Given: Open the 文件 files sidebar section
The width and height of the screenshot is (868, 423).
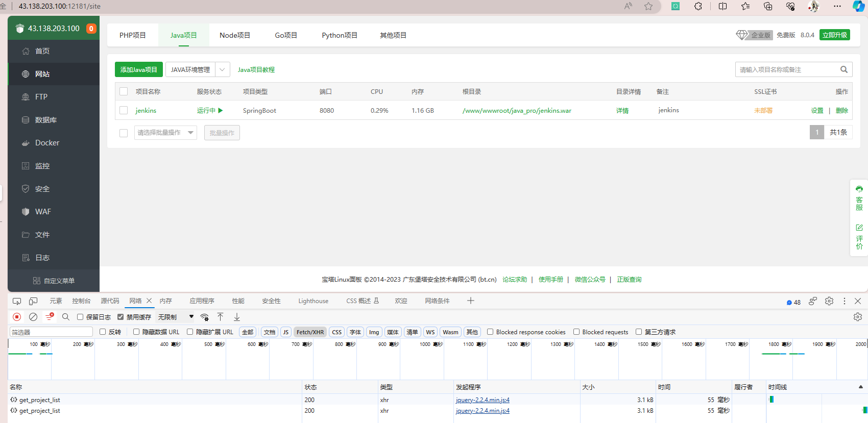Looking at the screenshot, I should (54, 235).
